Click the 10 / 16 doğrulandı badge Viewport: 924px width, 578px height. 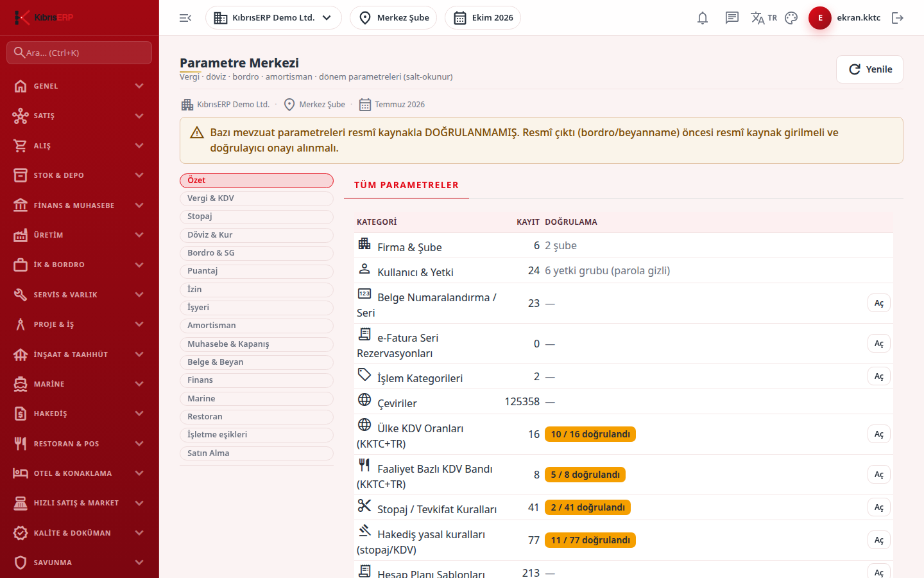pyautogui.click(x=590, y=434)
